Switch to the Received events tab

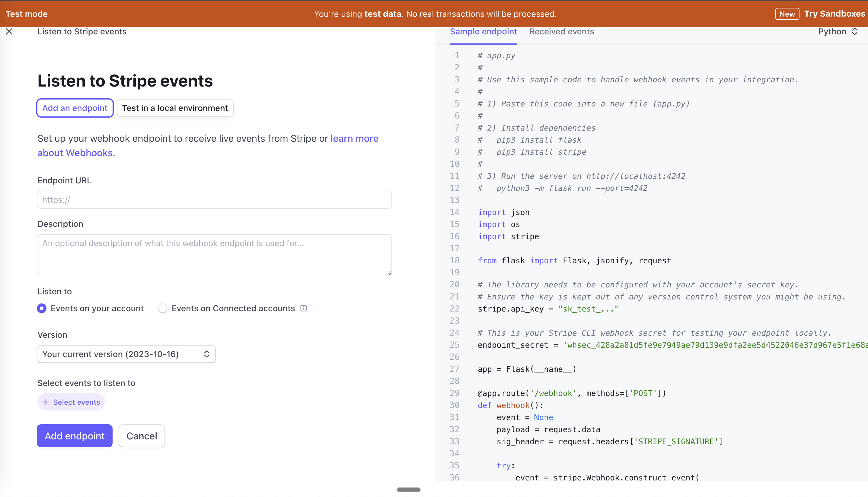click(x=561, y=31)
